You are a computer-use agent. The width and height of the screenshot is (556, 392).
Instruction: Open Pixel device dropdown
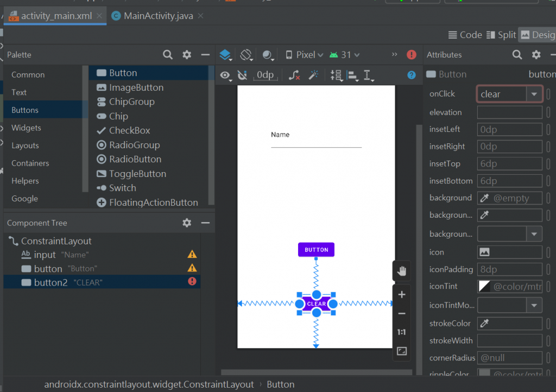click(305, 55)
